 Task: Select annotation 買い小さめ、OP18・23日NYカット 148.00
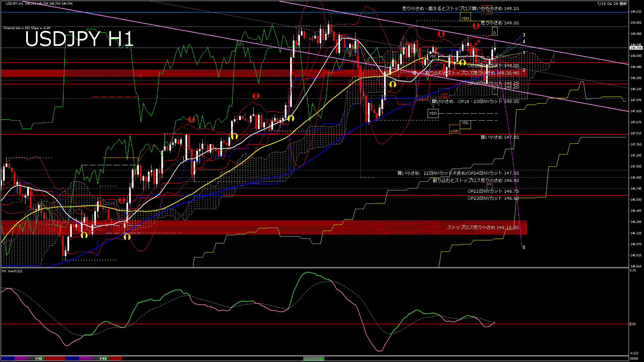[x=475, y=101]
